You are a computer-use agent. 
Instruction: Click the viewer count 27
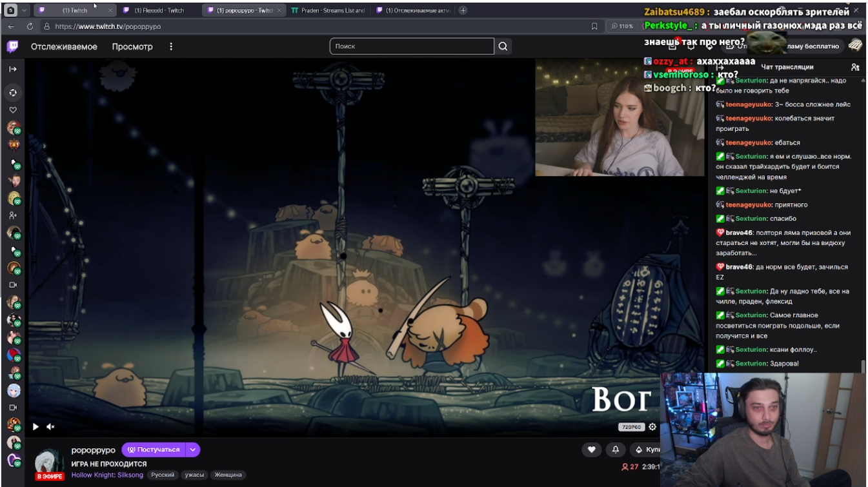point(630,467)
